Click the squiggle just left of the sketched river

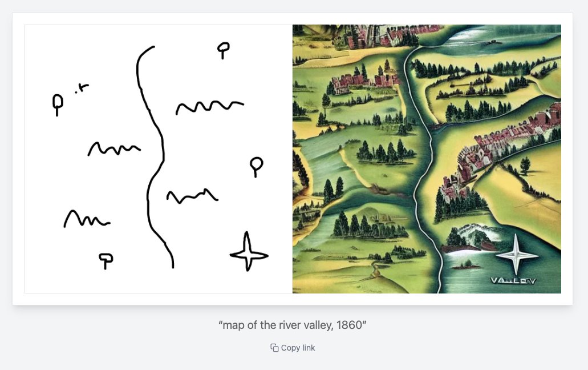click(113, 149)
